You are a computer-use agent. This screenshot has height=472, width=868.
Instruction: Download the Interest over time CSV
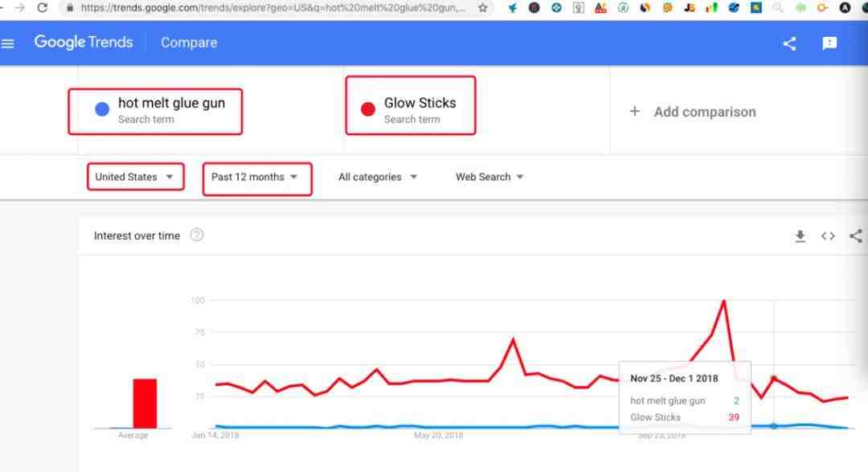click(800, 236)
